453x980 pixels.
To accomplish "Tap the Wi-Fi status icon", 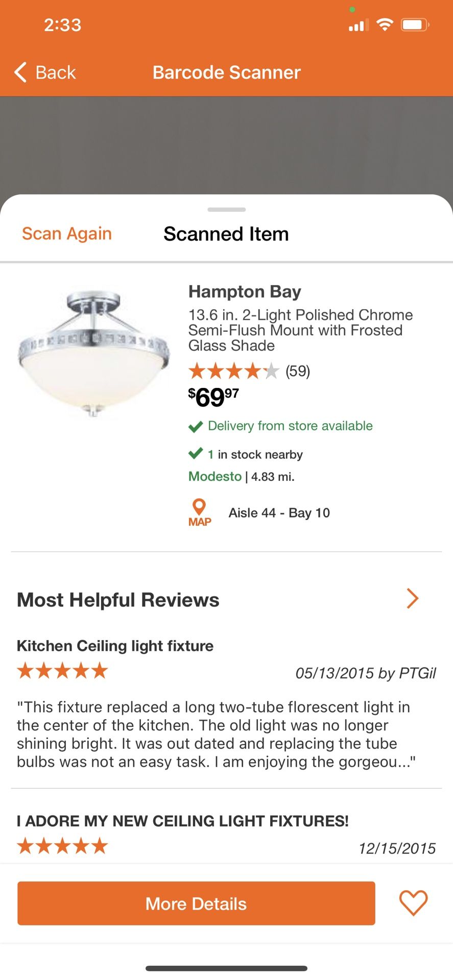I will point(385,24).
